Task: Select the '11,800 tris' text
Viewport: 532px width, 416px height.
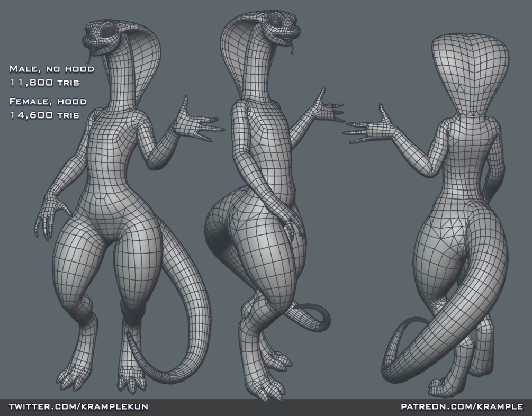Action: coord(44,83)
